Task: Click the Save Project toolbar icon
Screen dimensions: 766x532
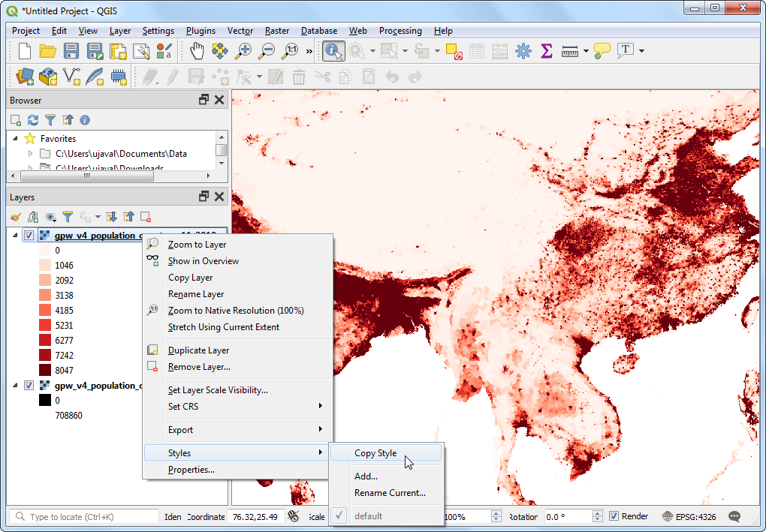Action: (x=71, y=51)
